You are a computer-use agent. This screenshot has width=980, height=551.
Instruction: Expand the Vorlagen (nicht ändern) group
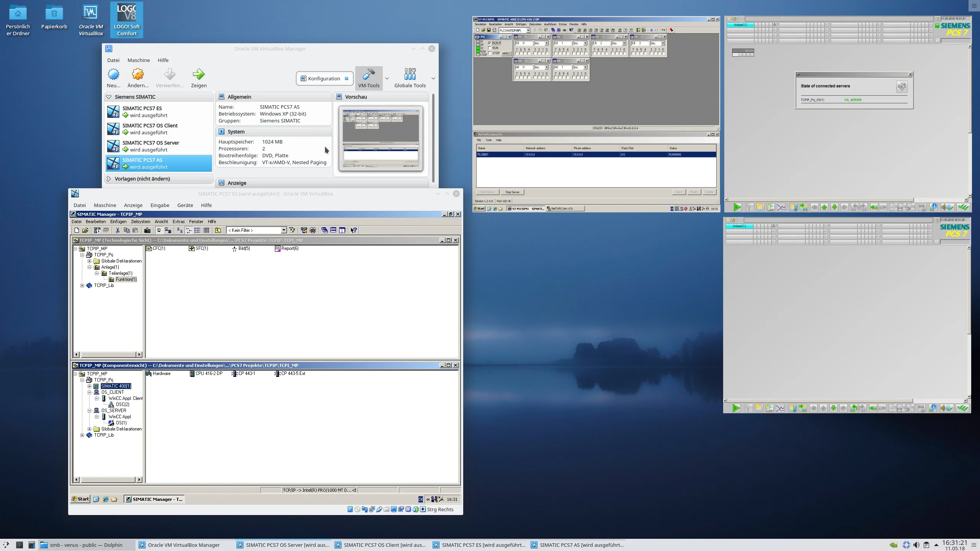click(x=109, y=179)
